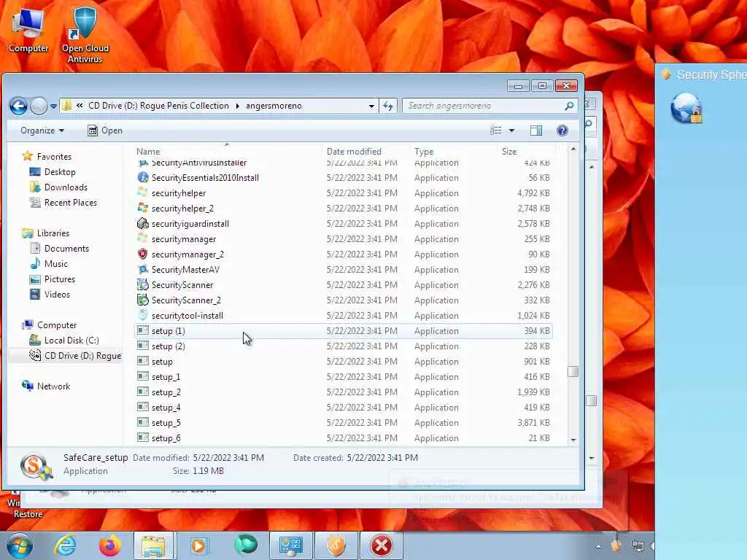Select securityiguardinstall file icon
Screen dimensions: 747x560
tap(142, 223)
